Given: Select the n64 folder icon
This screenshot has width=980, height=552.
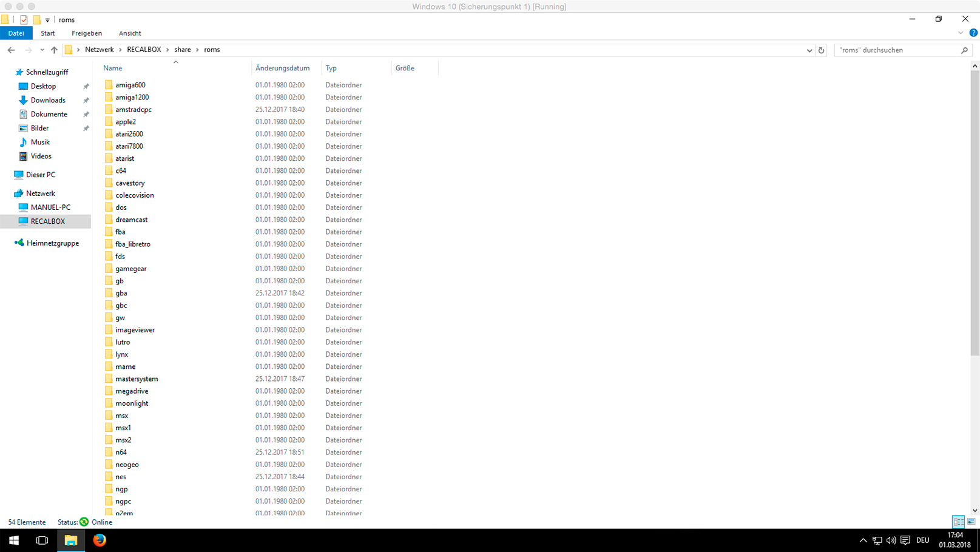Looking at the screenshot, I should (x=109, y=452).
